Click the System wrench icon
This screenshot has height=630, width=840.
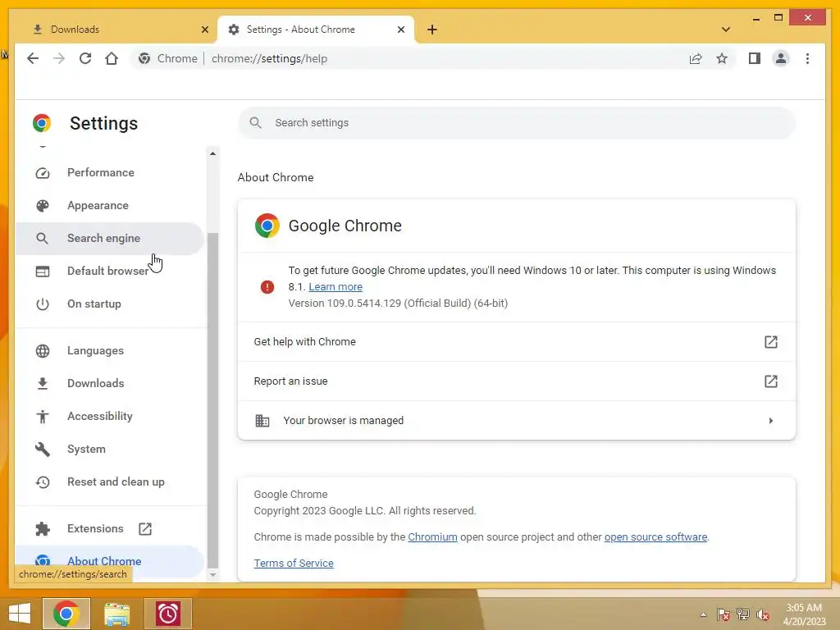coord(43,449)
